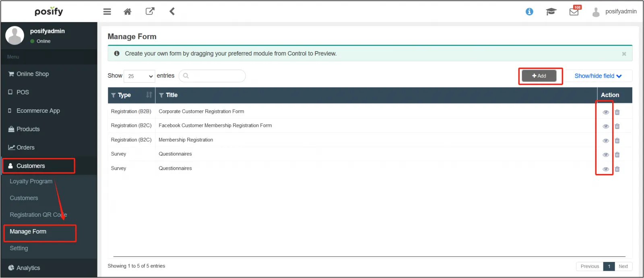Image resolution: width=644 pixels, height=278 pixels.
Task: Delete the Membership Registration form
Action: point(617,141)
